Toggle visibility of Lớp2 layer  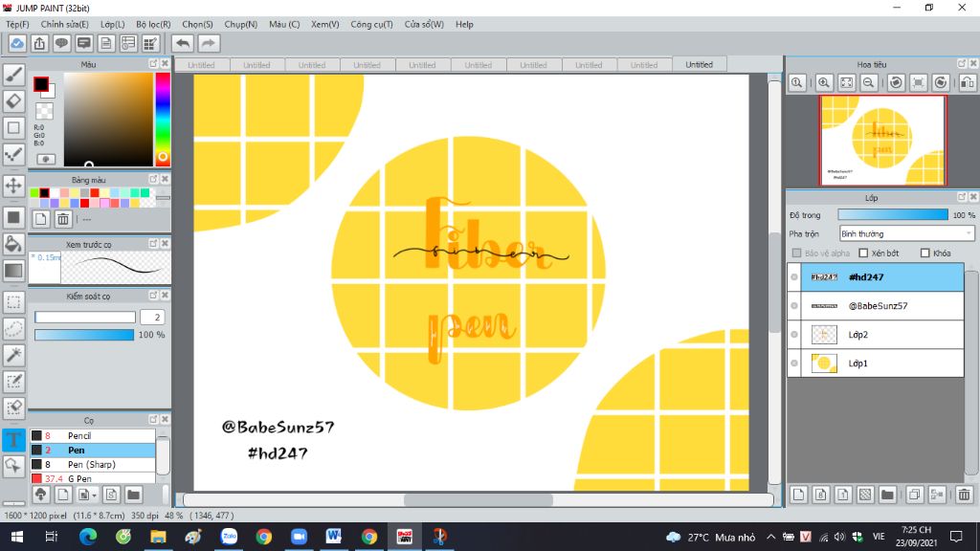[794, 334]
